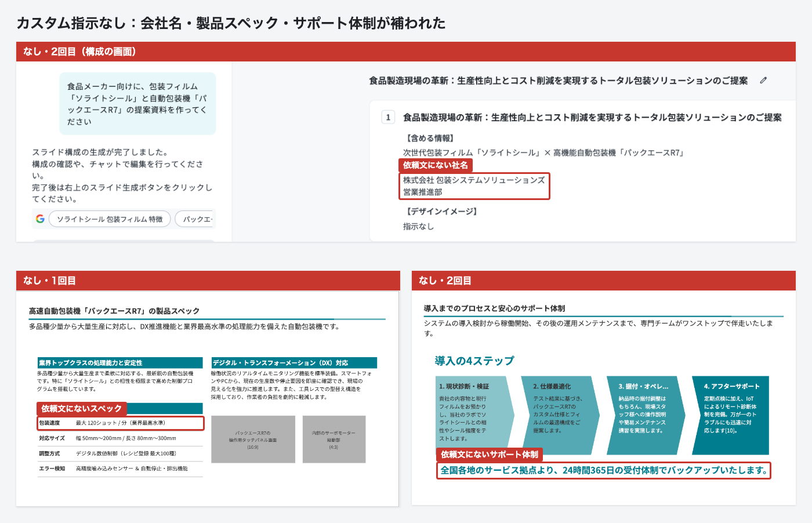This screenshot has width=812, height=523.
Task: Click the outline heading 【含める情報】
Action: (x=430, y=138)
